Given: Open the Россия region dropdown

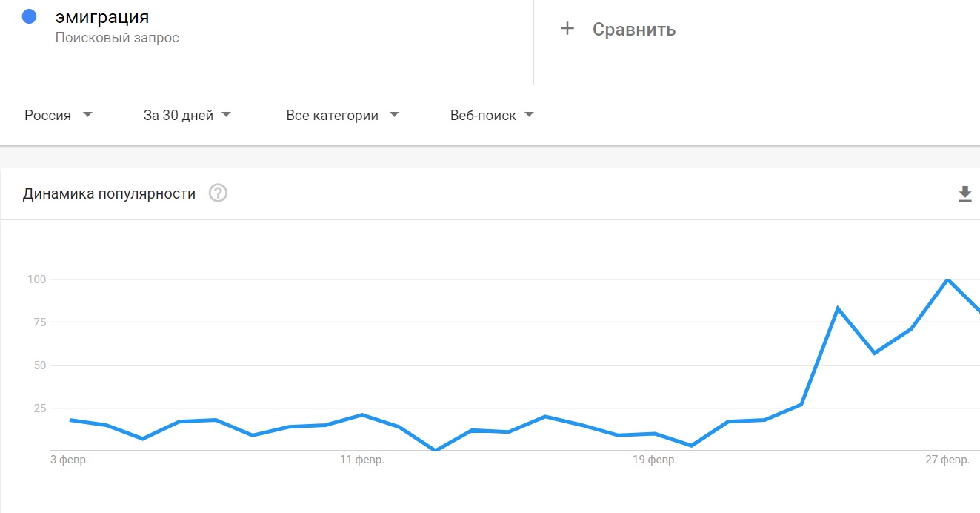Looking at the screenshot, I should tap(59, 115).
